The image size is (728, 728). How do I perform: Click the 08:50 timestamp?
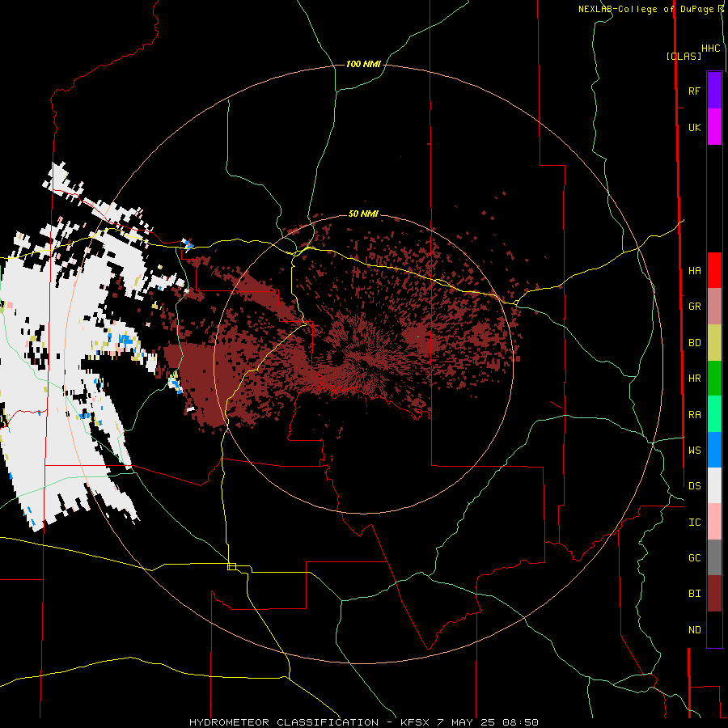[x=520, y=722]
